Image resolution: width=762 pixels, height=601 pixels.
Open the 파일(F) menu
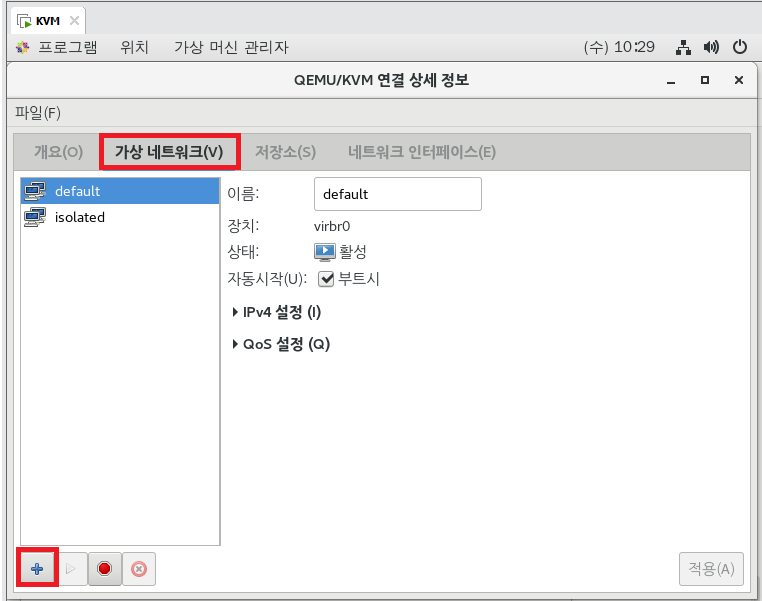click(x=38, y=113)
